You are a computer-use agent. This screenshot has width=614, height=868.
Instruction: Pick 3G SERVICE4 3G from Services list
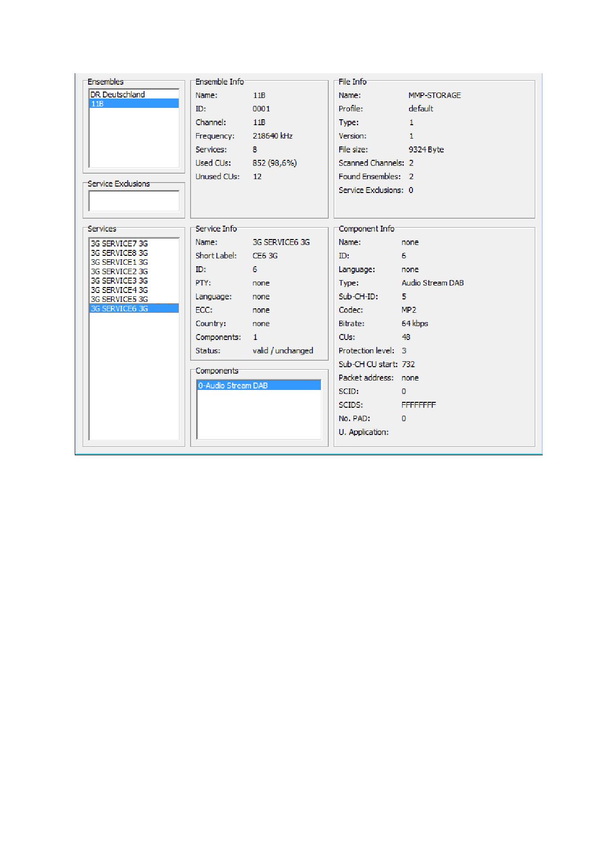(119, 290)
